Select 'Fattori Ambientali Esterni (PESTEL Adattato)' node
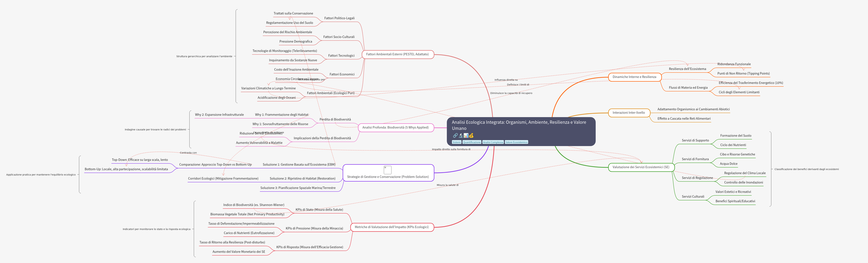This screenshot has width=868, height=263. pos(397,54)
